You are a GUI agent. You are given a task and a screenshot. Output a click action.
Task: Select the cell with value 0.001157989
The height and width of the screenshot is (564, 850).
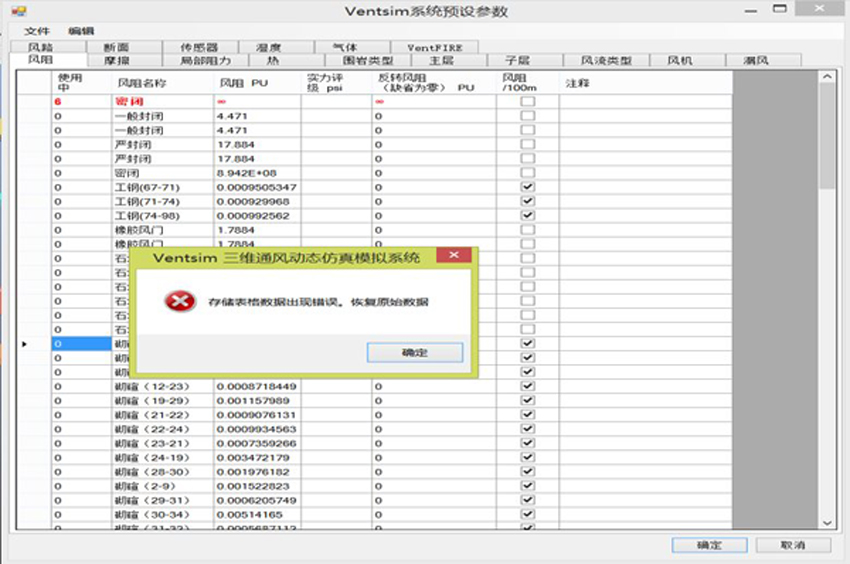[257, 401]
